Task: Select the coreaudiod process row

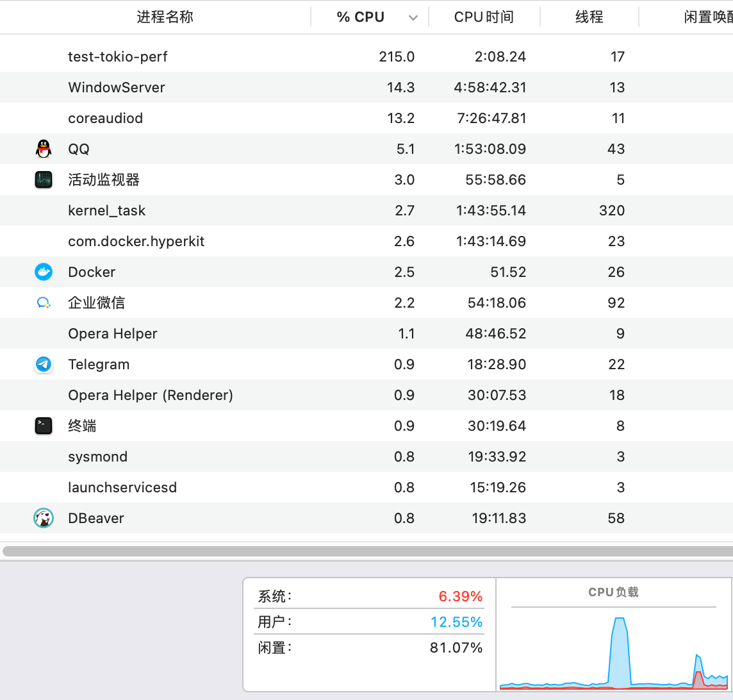Action: pyautogui.click(x=366, y=119)
